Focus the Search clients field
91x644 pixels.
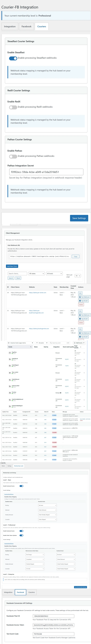point(17,274)
